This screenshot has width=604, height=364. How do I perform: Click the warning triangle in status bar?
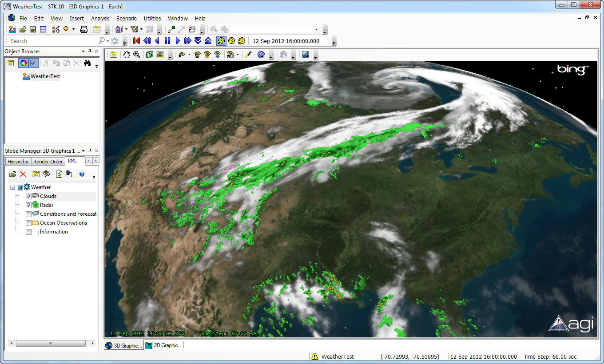314,356
